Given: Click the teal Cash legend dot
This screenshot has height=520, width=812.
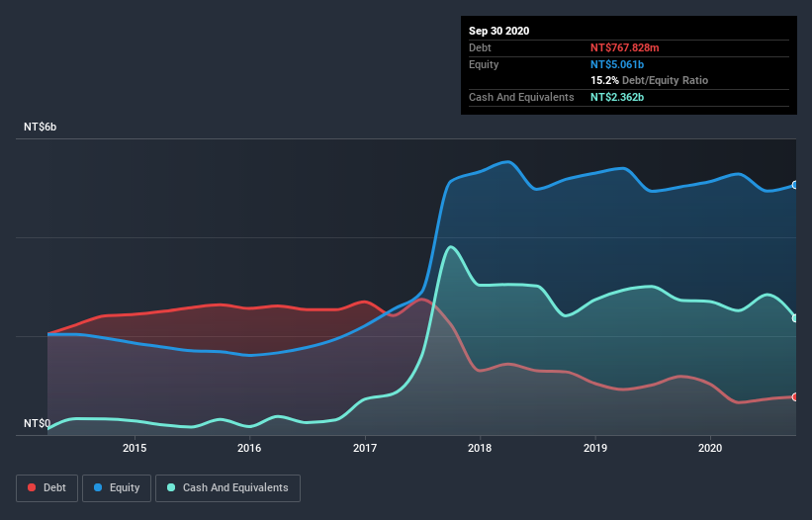Looking at the screenshot, I should (171, 487).
